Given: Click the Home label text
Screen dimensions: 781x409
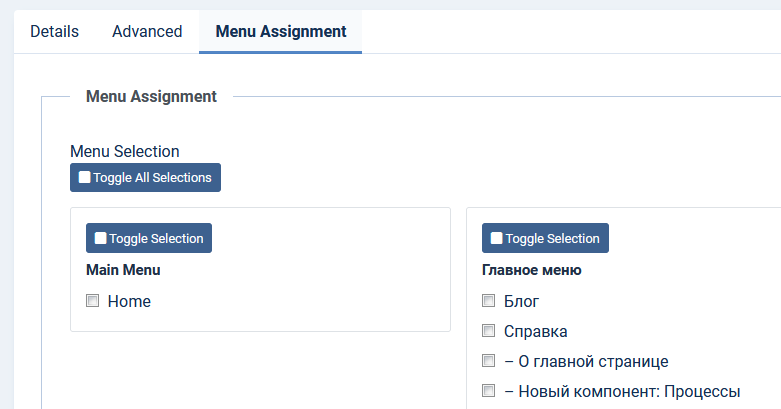Looking at the screenshot, I should pyautogui.click(x=129, y=301).
